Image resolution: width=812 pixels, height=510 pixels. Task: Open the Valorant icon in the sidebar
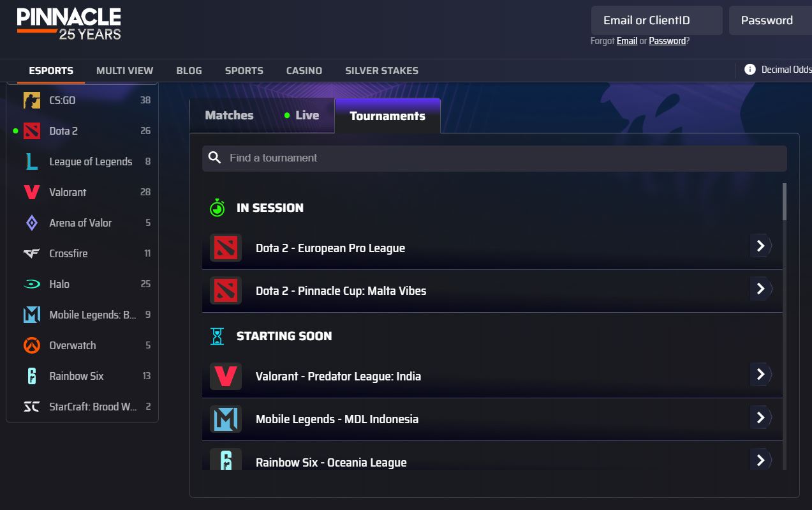[x=32, y=192]
